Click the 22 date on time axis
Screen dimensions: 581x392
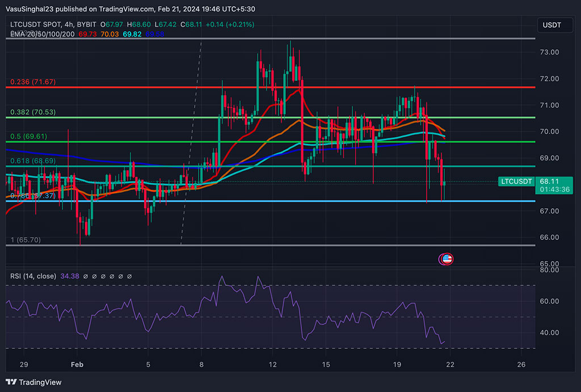pos(450,364)
